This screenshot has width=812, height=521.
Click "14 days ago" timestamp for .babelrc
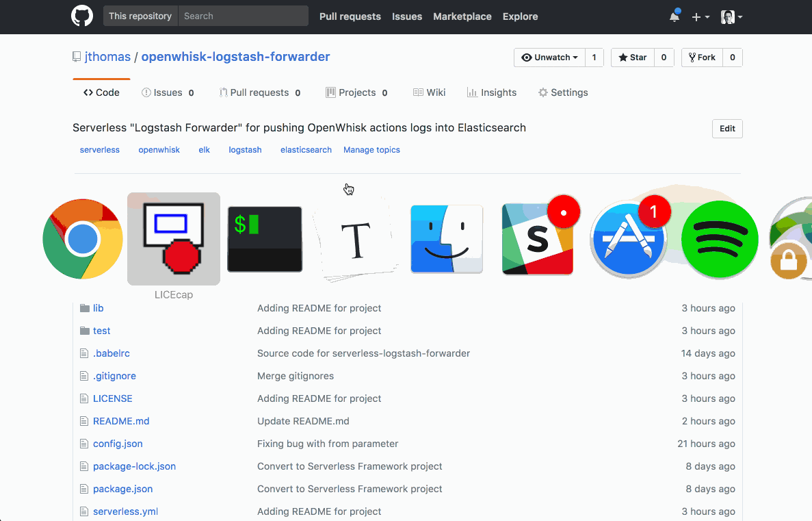pyautogui.click(x=708, y=353)
